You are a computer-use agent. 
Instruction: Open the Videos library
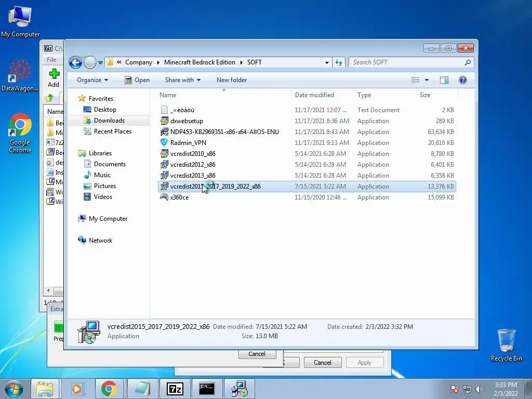103,197
